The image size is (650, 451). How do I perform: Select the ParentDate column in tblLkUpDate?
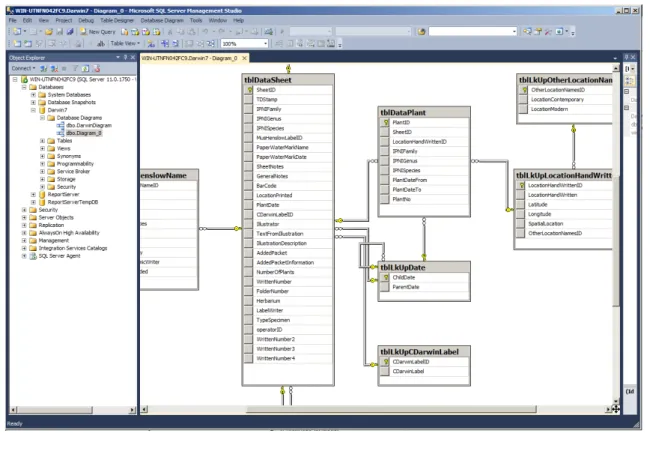[424, 287]
